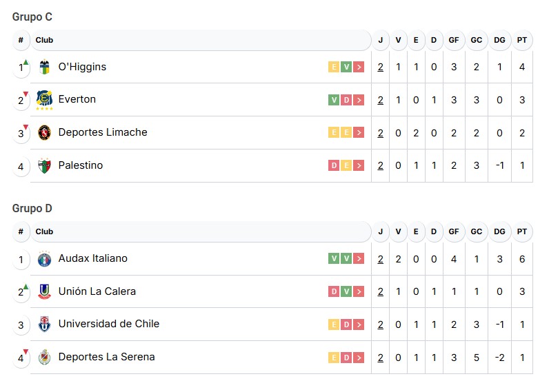
Task: Click the red D badge for Palestino
Action: 334,165
